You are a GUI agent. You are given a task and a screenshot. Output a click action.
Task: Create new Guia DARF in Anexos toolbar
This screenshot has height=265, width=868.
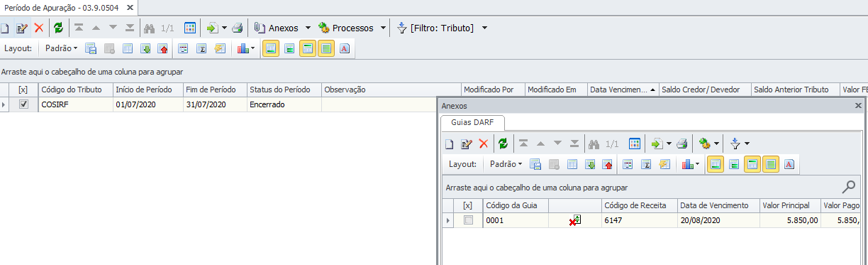tap(450, 144)
